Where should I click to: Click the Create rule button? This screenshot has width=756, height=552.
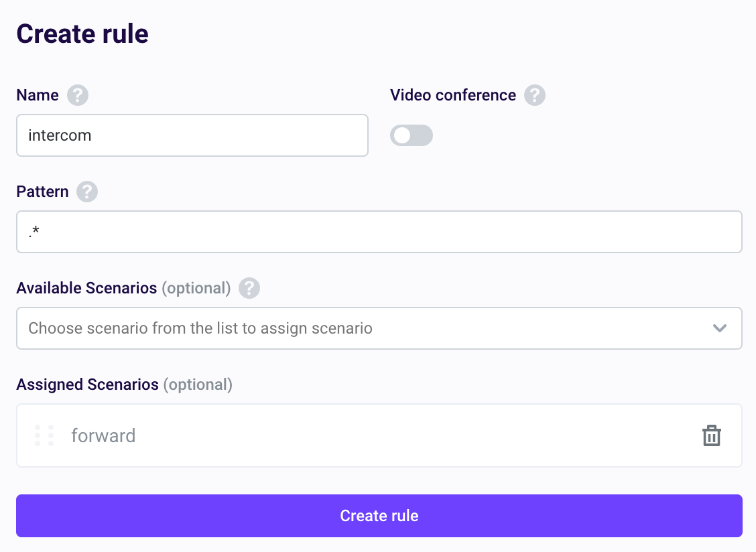(379, 515)
